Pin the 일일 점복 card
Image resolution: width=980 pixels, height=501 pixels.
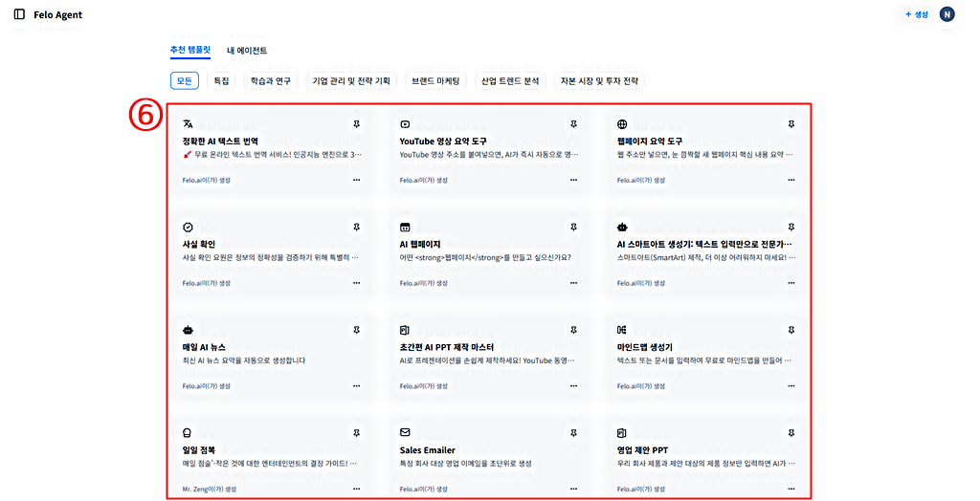point(356,433)
